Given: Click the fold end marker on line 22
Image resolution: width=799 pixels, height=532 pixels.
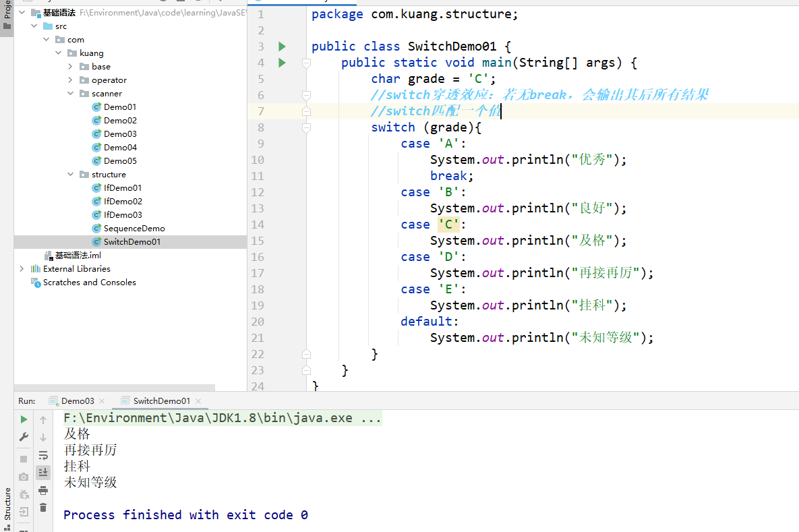Looking at the screenshot, I should pos(306,354).
